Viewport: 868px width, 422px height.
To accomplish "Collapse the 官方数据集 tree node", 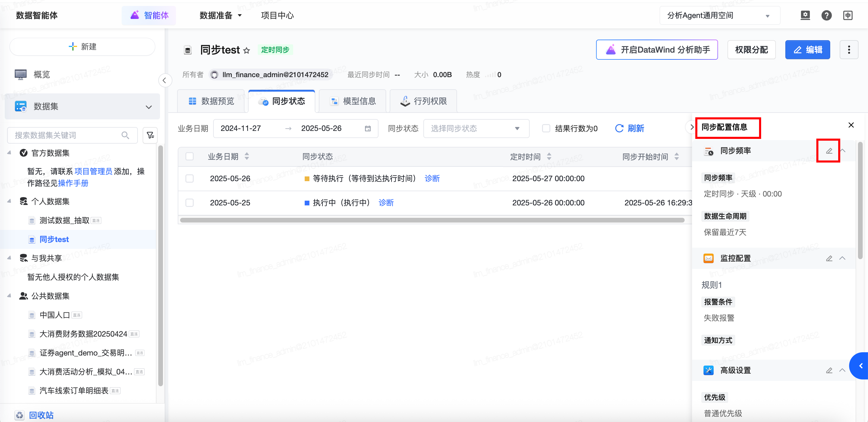I will [x=9, y=153].
